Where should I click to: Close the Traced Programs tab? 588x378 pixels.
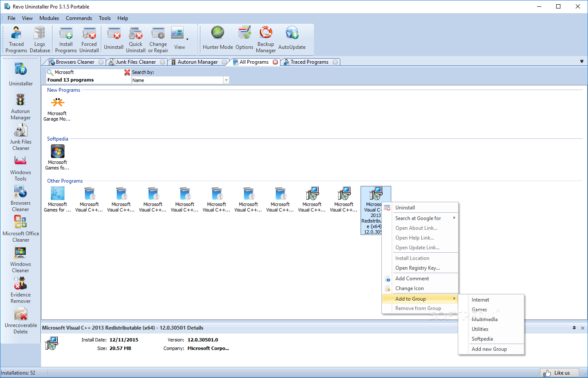point(335,62)
